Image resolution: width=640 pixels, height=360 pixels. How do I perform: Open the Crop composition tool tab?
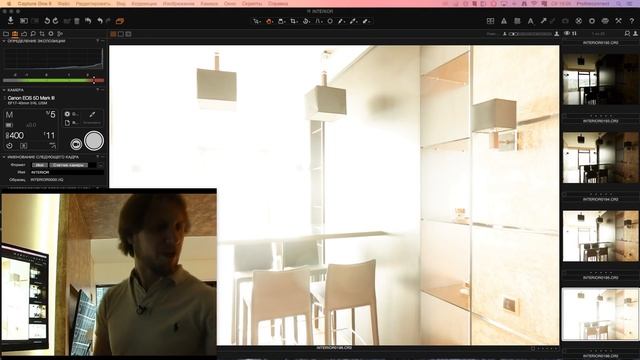point(42,34)
